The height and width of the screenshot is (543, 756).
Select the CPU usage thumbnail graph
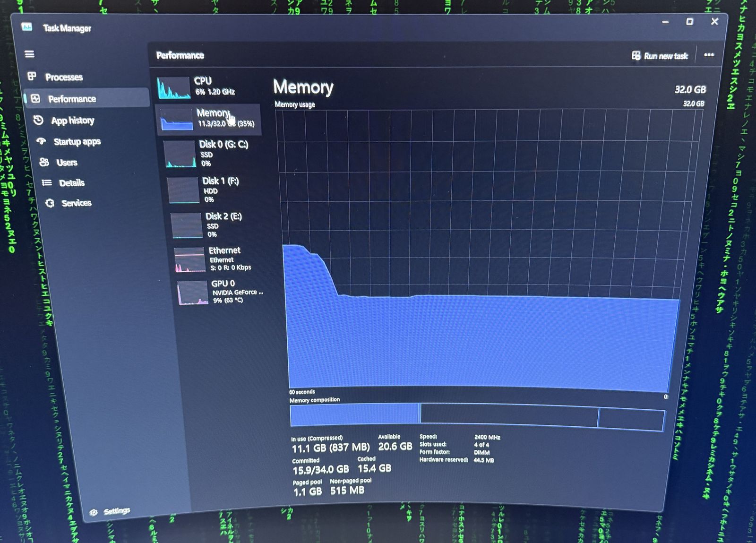173,87
